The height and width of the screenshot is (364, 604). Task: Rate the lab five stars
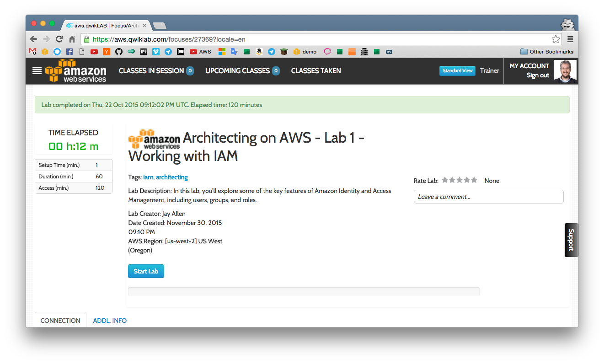point(474,180)
